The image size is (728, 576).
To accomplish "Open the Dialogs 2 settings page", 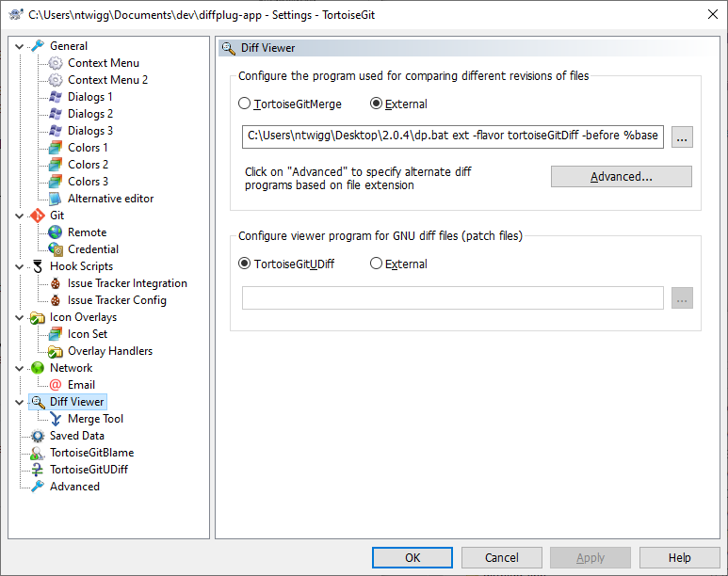I will [90, 114].
